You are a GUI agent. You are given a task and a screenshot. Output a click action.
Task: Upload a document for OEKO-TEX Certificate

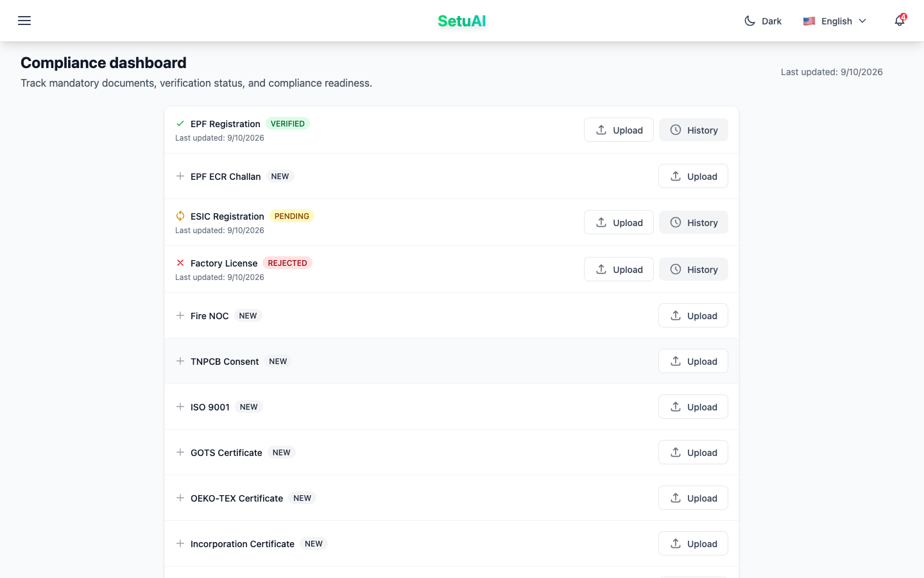coord(693,498)
